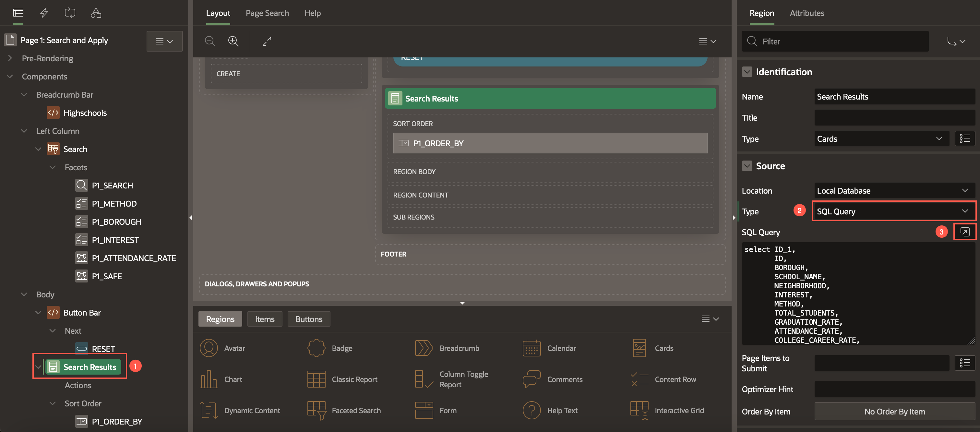Click the Name field Search Results
The image size is (980, 432).
click(894, 97)
